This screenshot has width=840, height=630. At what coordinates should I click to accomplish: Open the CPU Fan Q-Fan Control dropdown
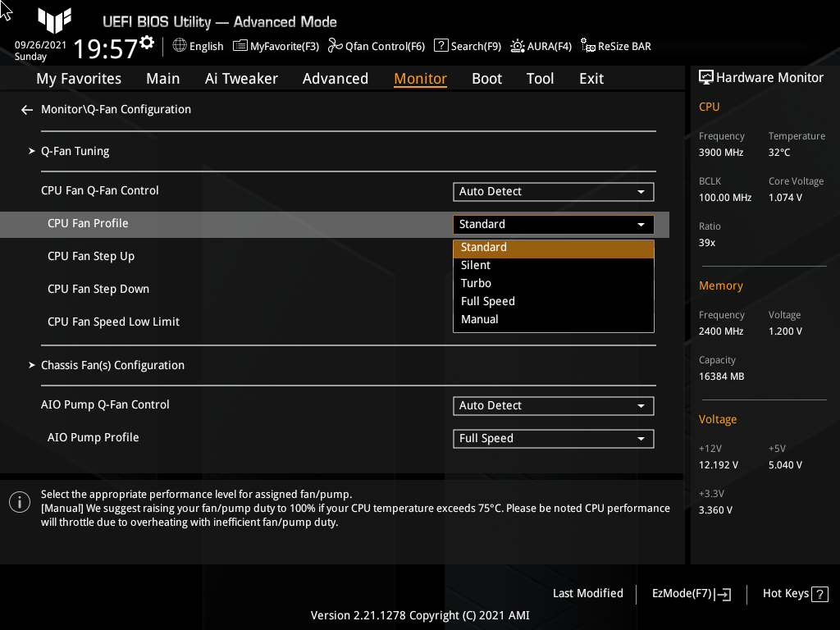(x=553, y=192)
